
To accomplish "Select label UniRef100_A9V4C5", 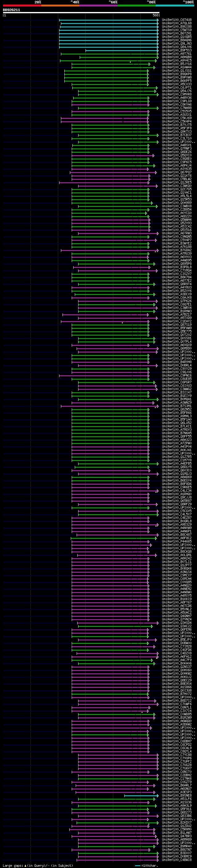I will pyautogui.click(x=177, y=61).
